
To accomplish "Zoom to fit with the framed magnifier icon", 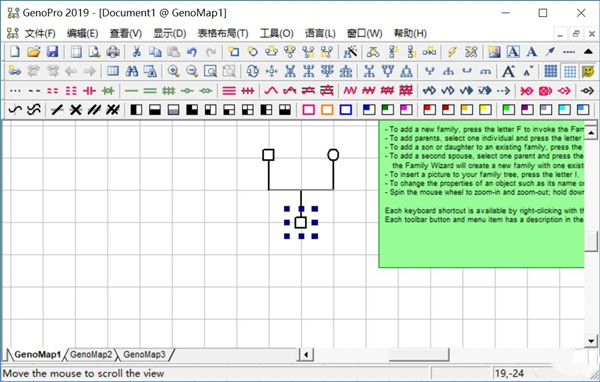I will click(x=210, y=71).
